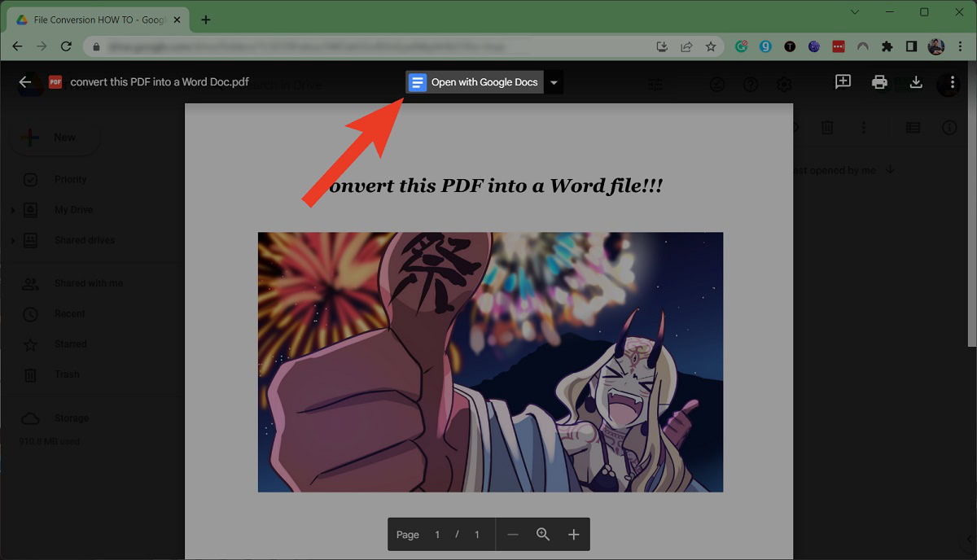
Task: Download the PDF file
Action: coord(916,81)
